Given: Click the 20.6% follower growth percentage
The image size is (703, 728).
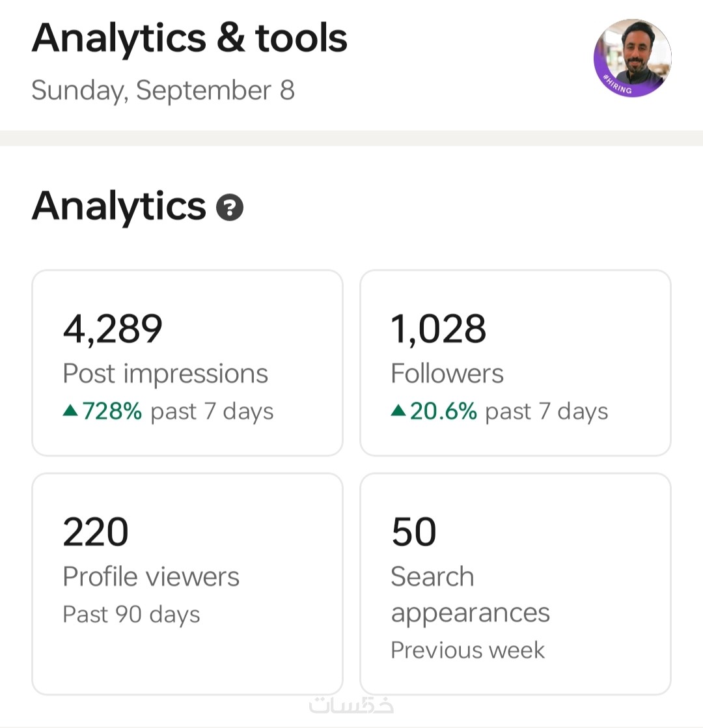Looking at the screenshot, I should [443, 412].
